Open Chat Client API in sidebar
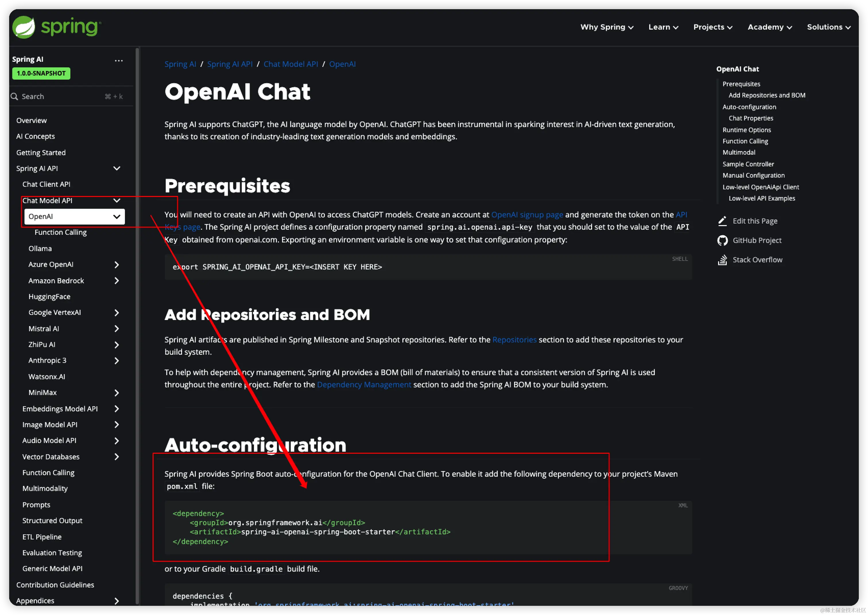This screenshot has width=868, height=615. tap(46, 184)
